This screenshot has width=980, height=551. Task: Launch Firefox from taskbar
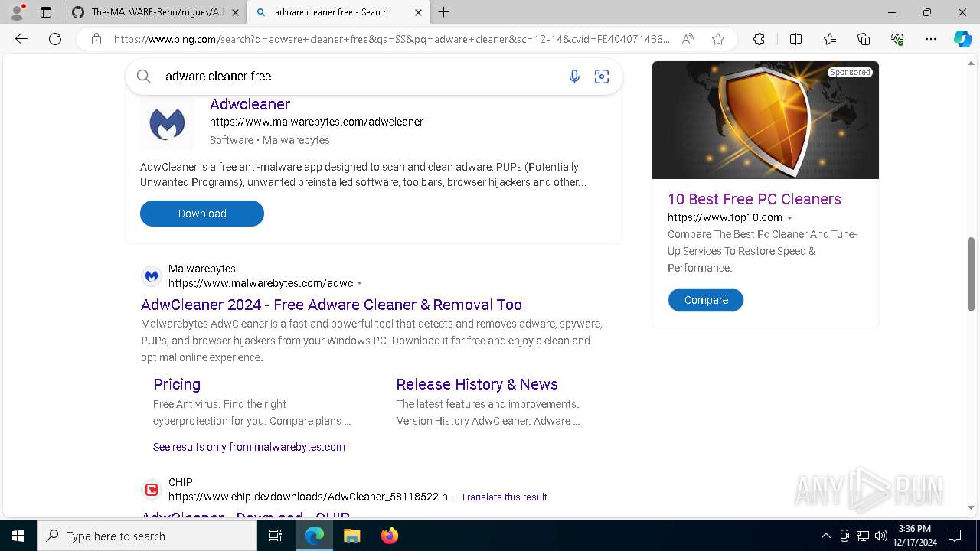click(x=390, y=536)
